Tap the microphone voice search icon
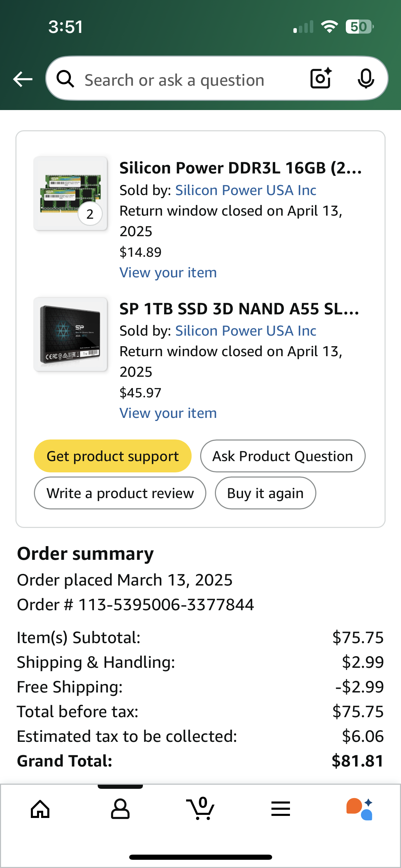This screenshot has width=401, height=868. pos(366,79)
